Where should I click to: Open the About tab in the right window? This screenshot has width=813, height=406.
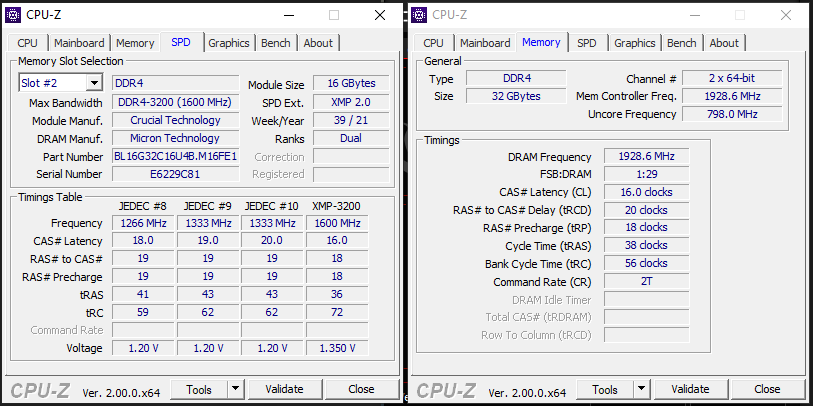coord(724,43)
